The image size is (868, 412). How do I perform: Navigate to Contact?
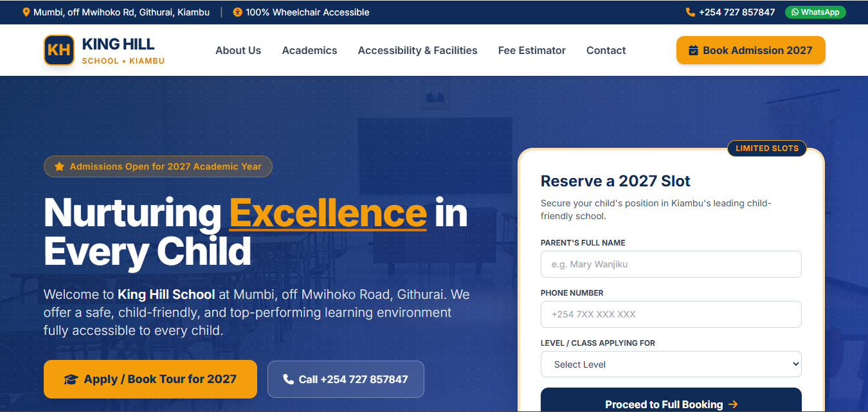(x=606, y=50)
